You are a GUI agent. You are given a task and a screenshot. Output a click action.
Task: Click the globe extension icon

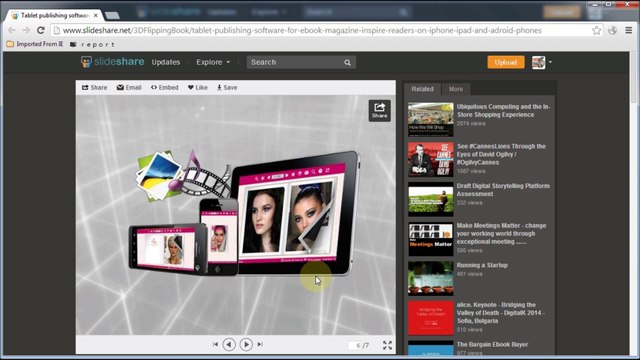click(612, 30)
